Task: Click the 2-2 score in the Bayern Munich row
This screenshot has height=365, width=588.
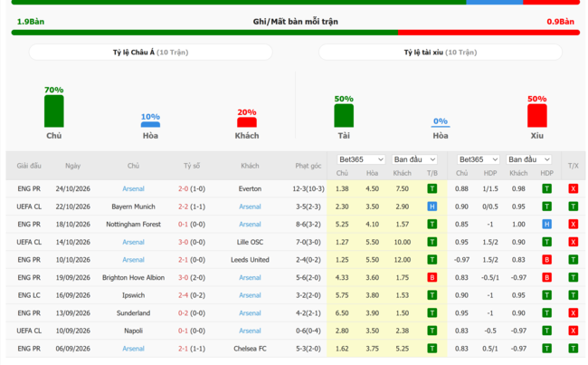Action: tap(183, 207)
